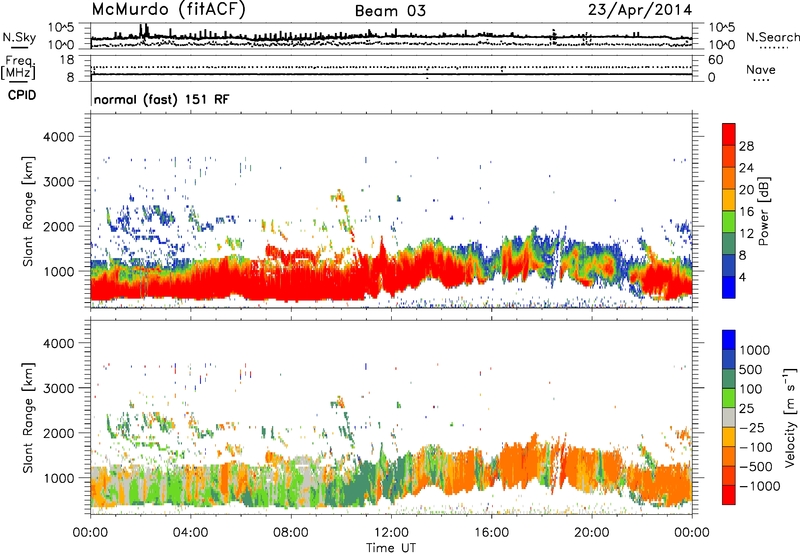The width and height of the screenshot is (800, 554).
Task: Click the date 23/Apr/2014
Action: [640, 10]
